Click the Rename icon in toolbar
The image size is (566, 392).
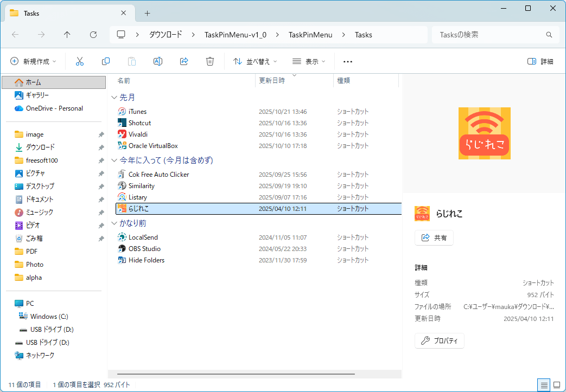[158, 61]
